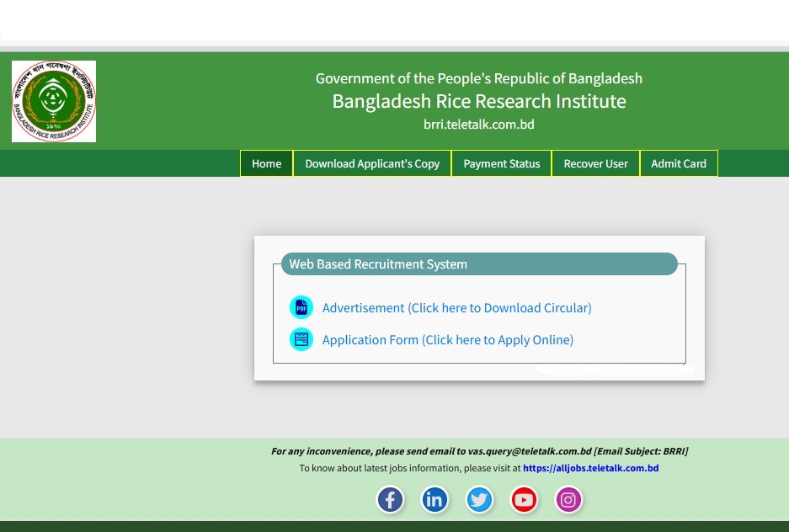The width and height of the screenshot is (789, 532).
Task: Click the vas.query@teletalk.com.bd email address
Action: (x=530, y=451)
